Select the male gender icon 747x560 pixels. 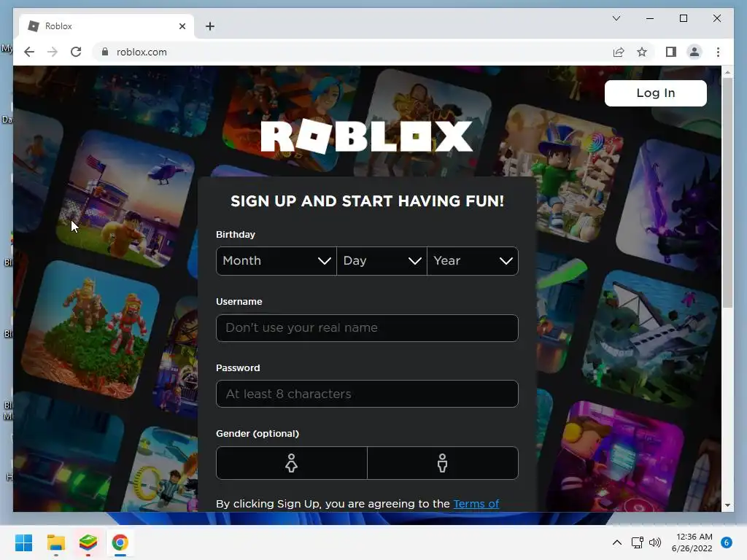[443, 463]
